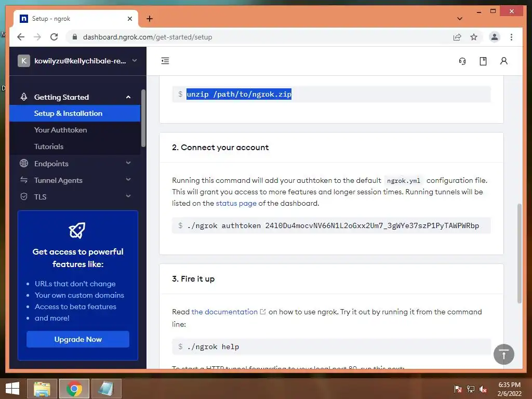This screenshot has height=399, width=532.
Task: Open the support headset icon
Action: click(x=462, y=61)
